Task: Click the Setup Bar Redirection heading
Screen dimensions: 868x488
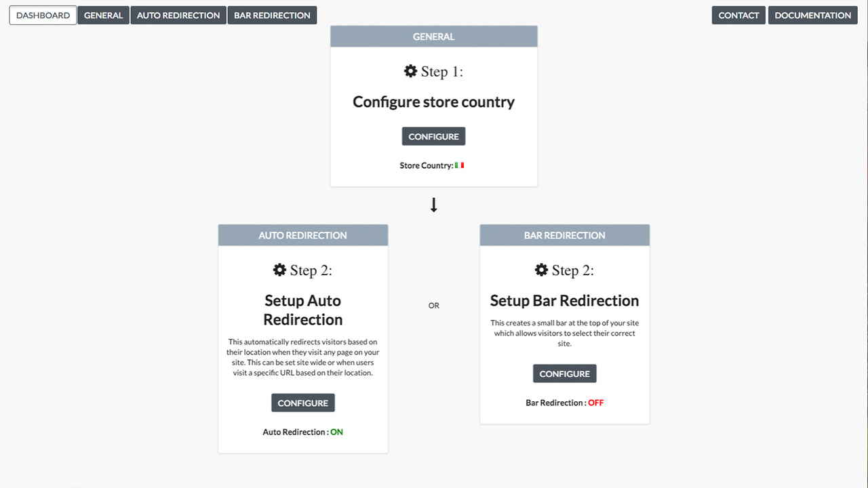Action: pos(564,300)
